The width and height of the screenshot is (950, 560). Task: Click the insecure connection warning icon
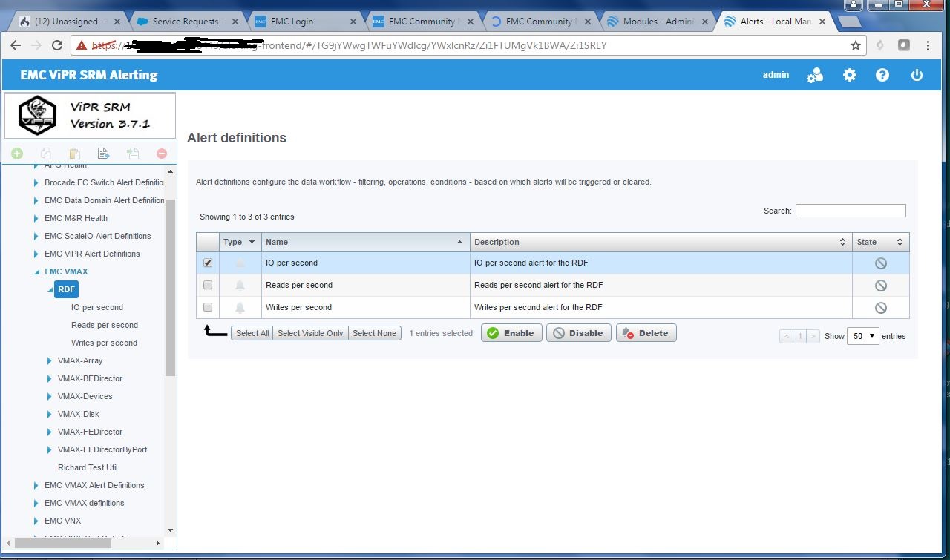pos(80,45)
